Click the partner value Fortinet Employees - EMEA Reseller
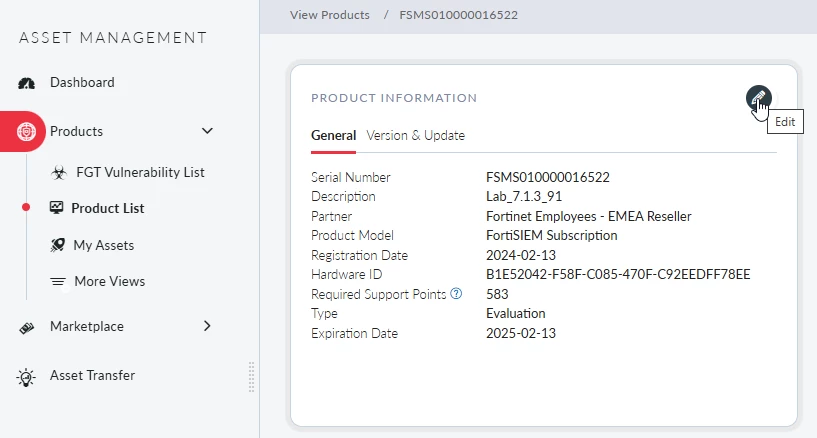Image resolution: width=817 pixels, height=438 pixels. 589,217
